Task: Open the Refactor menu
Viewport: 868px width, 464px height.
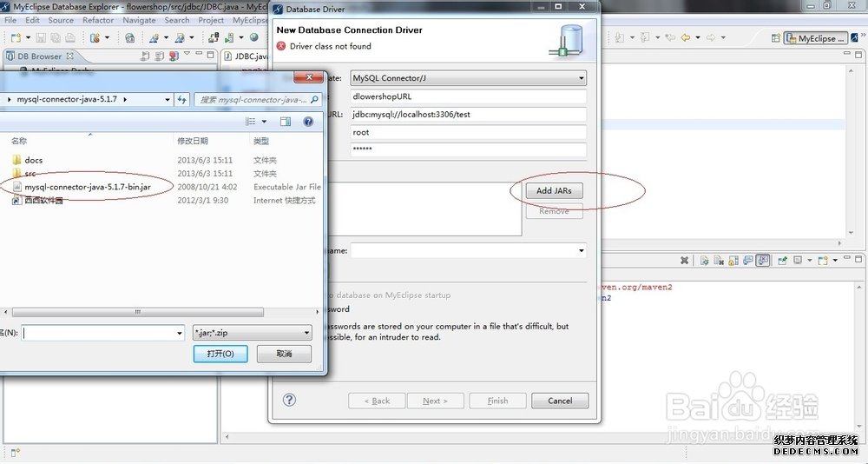Action: coord(98,20)
